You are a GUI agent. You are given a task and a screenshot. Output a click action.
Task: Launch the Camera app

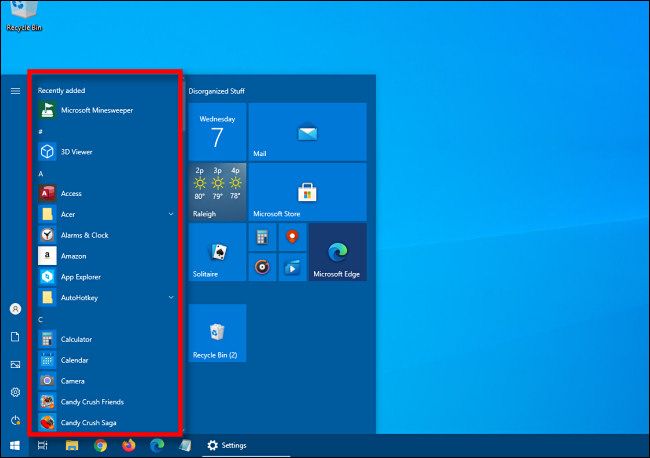pyautogui.click(x=106, y=381)
